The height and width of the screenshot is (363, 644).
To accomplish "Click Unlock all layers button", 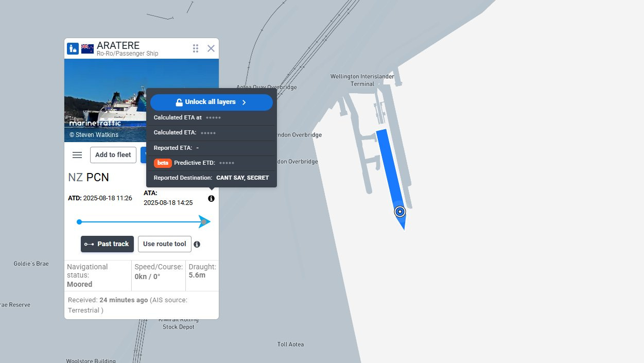I will point(212,102).
